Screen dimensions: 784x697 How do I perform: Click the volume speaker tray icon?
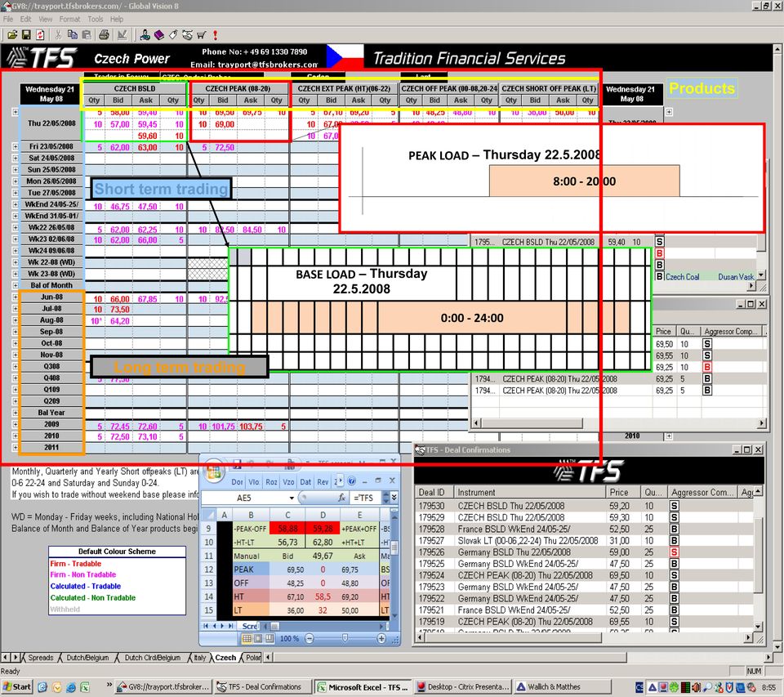[696, 687]
